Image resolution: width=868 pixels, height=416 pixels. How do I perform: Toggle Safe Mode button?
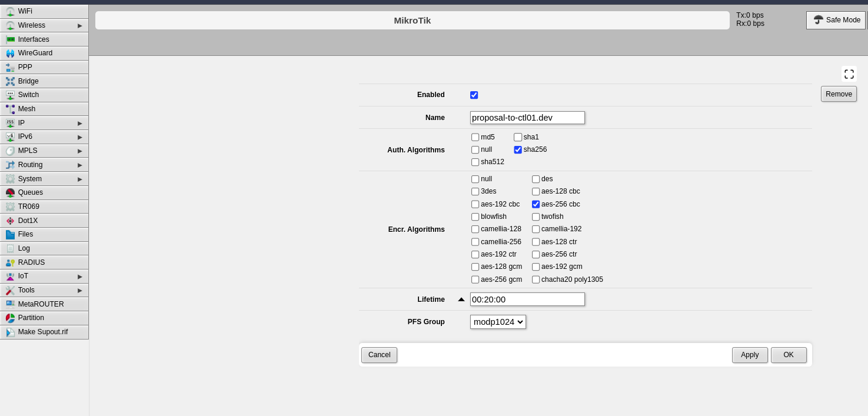[836, 20]
